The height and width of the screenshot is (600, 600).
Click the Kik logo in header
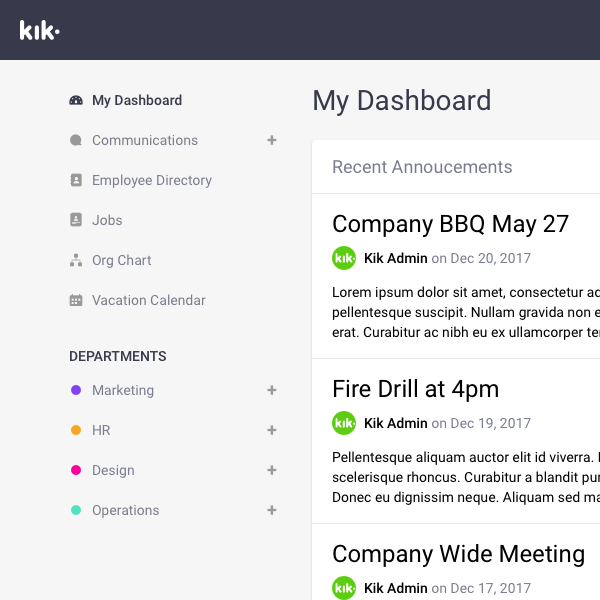click(x=39, y=31)
